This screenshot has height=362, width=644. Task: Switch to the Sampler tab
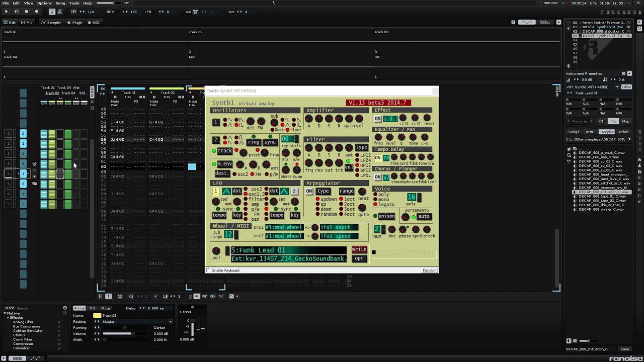tap(51, 23)
